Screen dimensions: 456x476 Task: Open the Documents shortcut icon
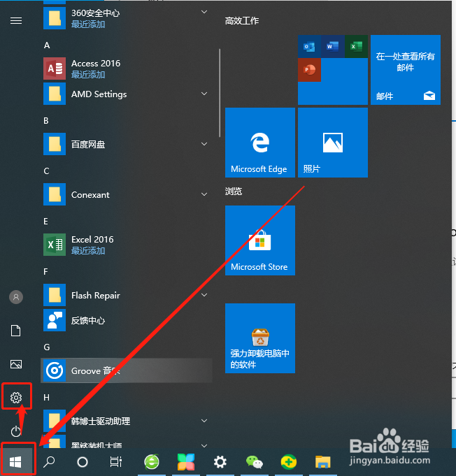coord(16,331)
